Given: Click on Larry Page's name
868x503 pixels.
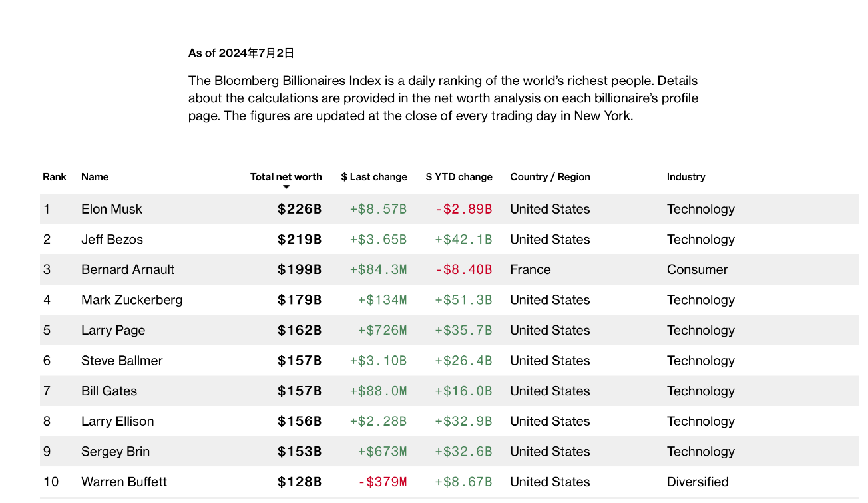Looking at the screenshot, I should 113,331.
